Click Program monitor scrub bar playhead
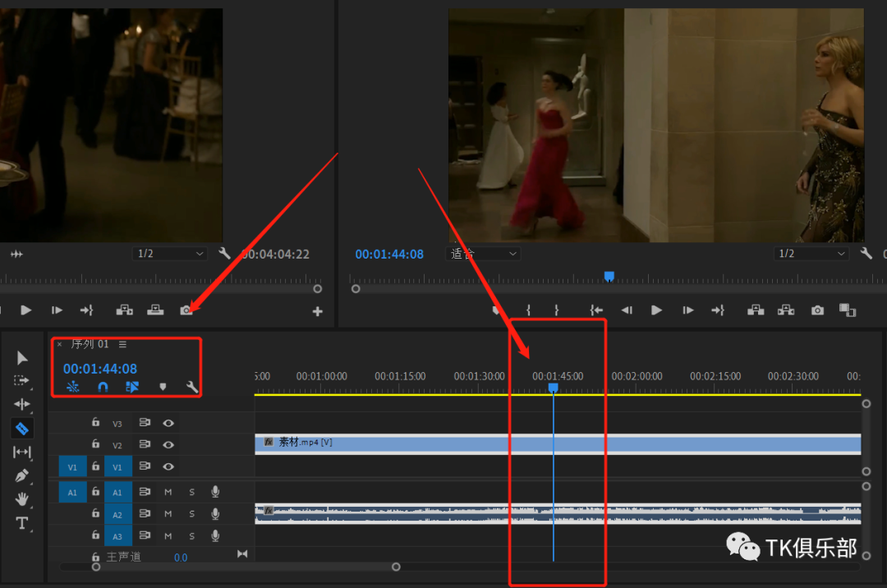The width and height of the screenshot is (887, 588). [609, 276]
